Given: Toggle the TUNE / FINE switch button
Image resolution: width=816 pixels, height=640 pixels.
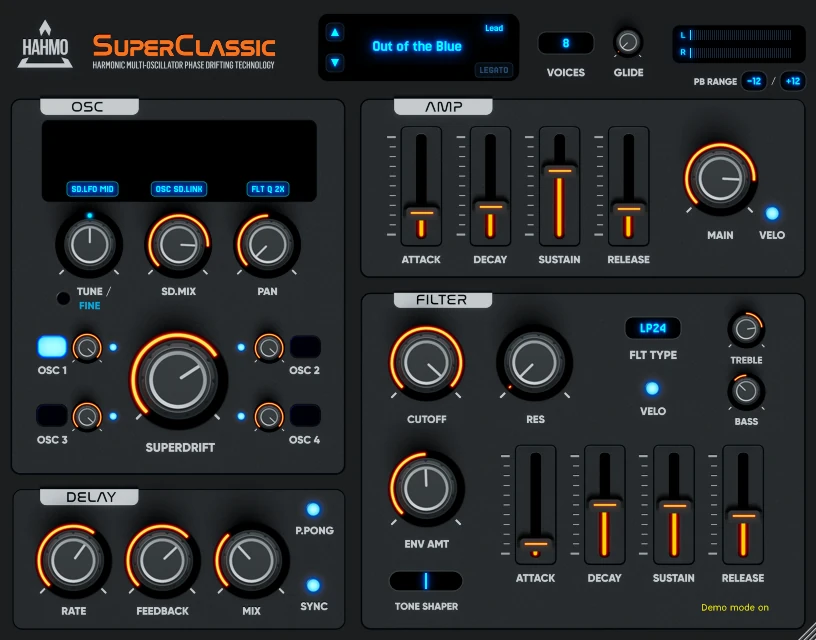Looking at the screenshot, I should (x=63, y=298).
